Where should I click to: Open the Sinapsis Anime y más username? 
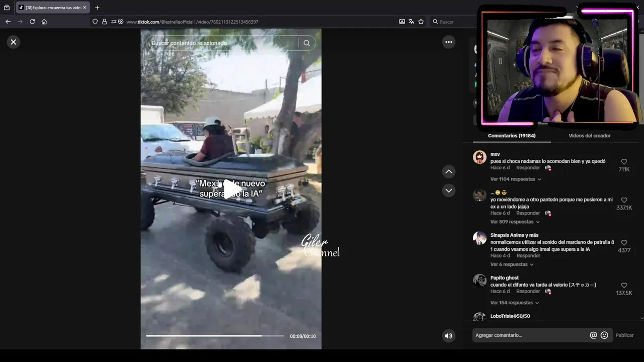click(x=514, y=235)
